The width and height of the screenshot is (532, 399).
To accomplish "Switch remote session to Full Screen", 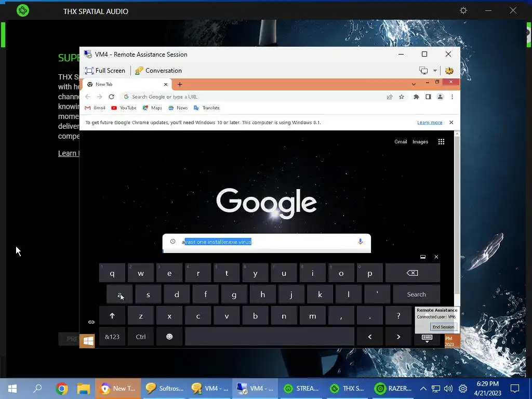I will [x=105, y=71].
